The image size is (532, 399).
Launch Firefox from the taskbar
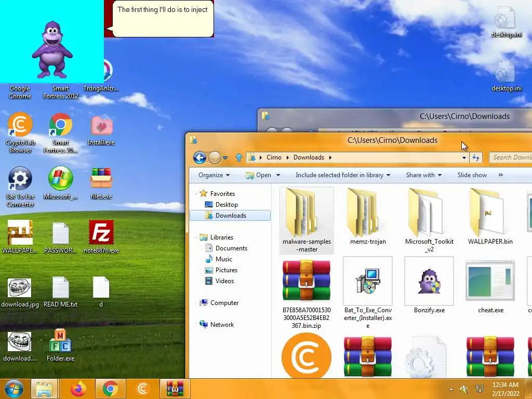[78, 389]
